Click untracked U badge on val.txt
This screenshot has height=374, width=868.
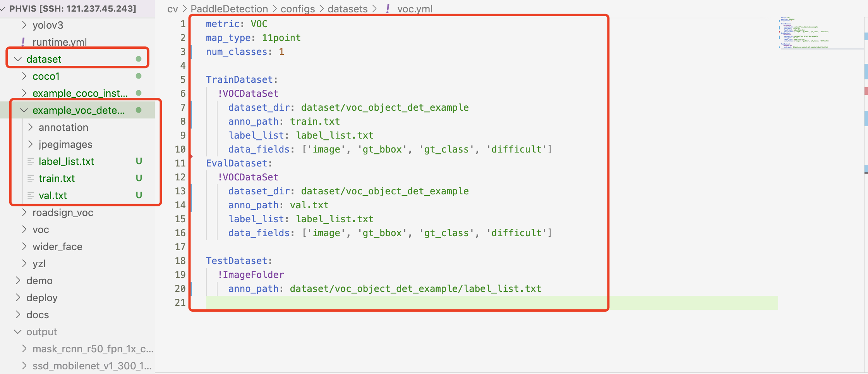[139, 195]
